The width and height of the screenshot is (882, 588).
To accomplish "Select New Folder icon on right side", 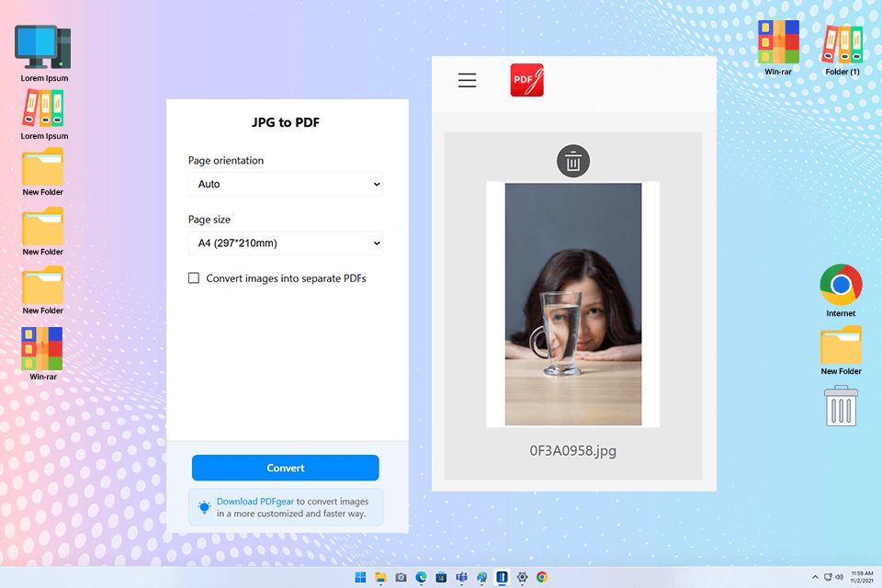I will pyautogui.click(x=841, y=350).
